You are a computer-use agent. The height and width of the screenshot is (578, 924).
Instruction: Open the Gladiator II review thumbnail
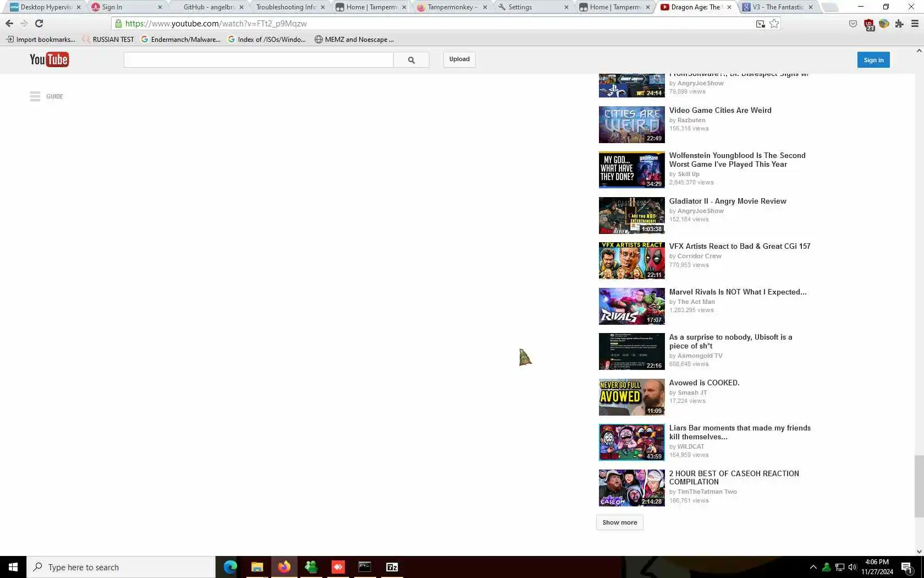point(632,215)
